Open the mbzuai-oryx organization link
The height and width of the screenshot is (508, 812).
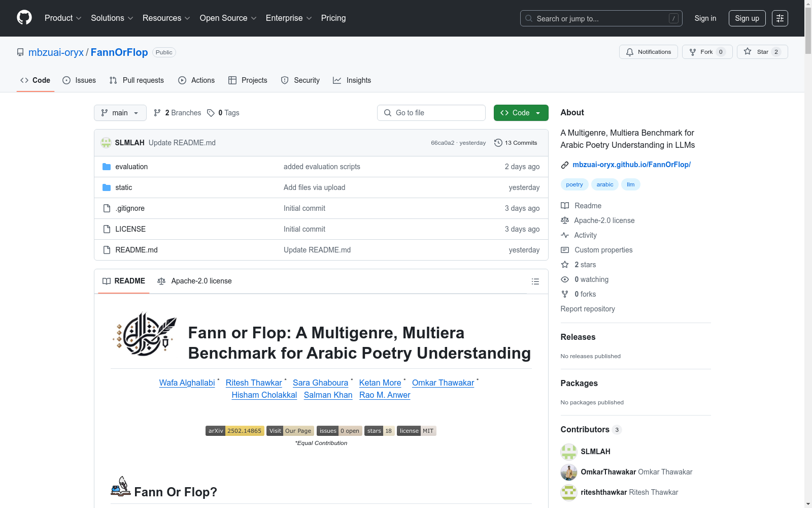tap(56, 52)
